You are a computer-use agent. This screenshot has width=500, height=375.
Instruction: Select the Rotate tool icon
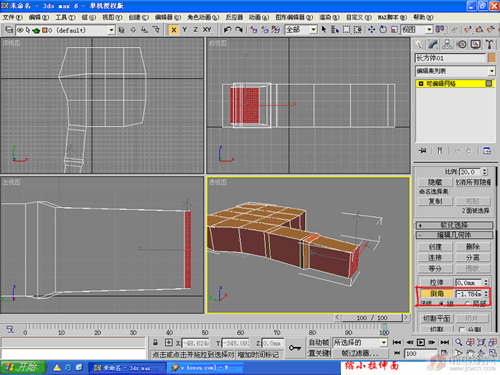383,30
